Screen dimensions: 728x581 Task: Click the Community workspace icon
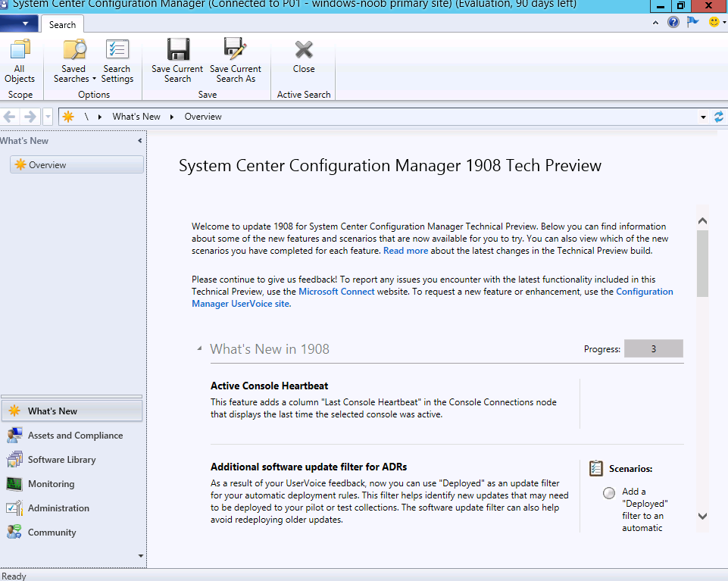[14, 532]
